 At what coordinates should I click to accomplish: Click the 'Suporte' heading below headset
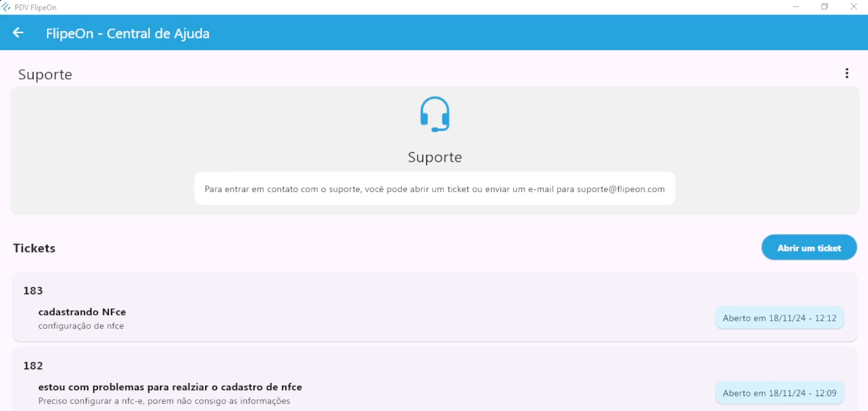[x=434, y=157]
